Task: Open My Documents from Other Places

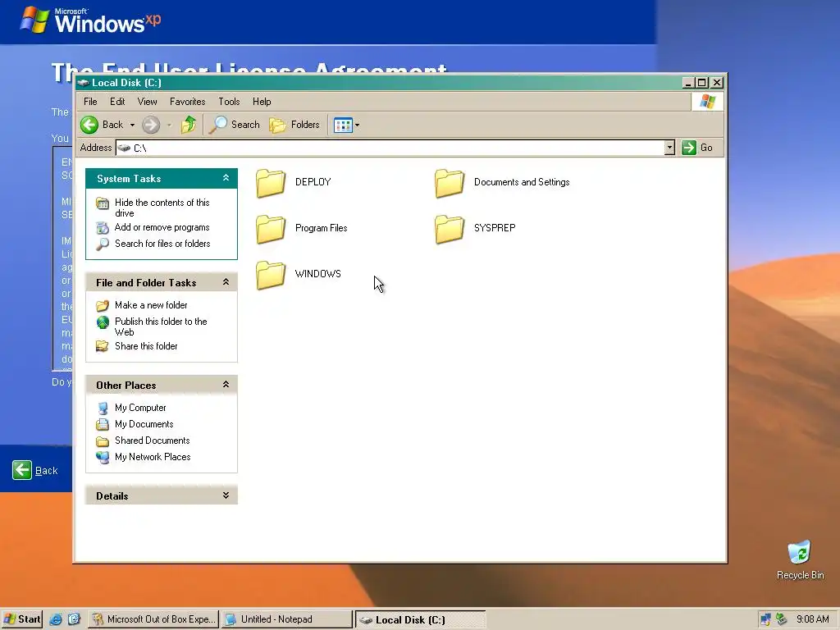Action: pyautogui.click(x=144, y=424)
